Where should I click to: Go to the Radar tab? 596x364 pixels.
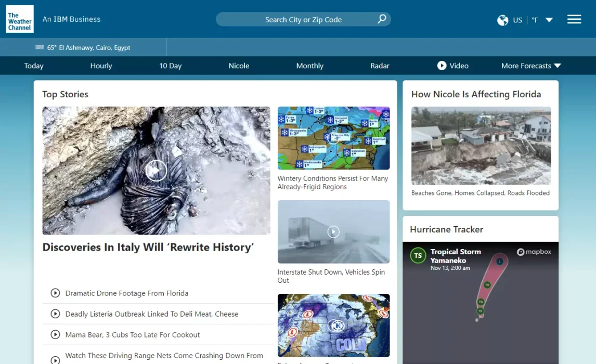point(380,66)
